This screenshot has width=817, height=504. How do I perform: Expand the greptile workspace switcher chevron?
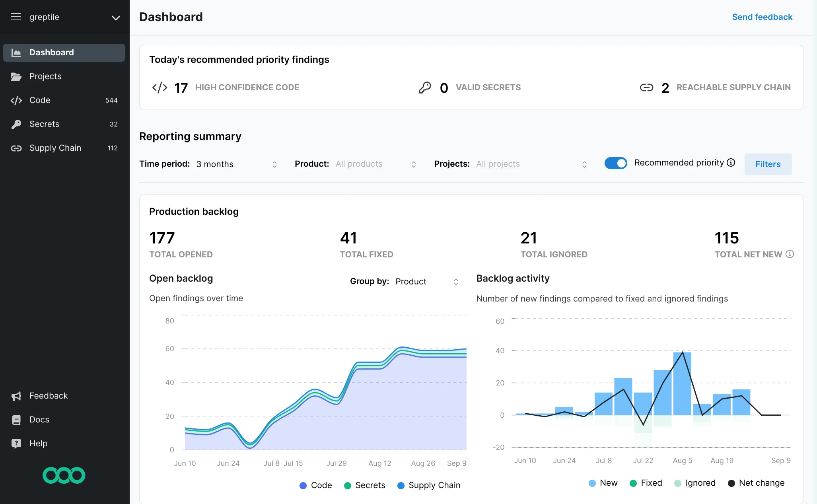tap(115, 18)
